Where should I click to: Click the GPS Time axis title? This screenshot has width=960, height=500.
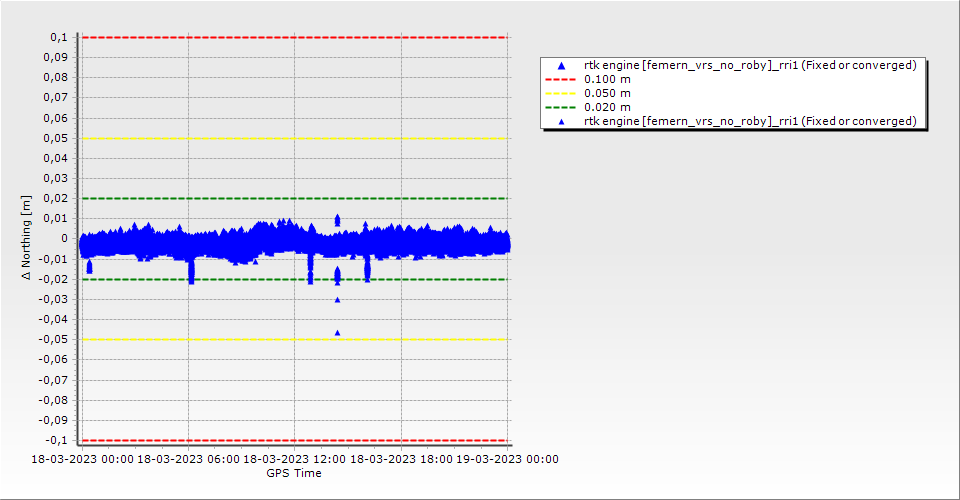coord(294,473)
